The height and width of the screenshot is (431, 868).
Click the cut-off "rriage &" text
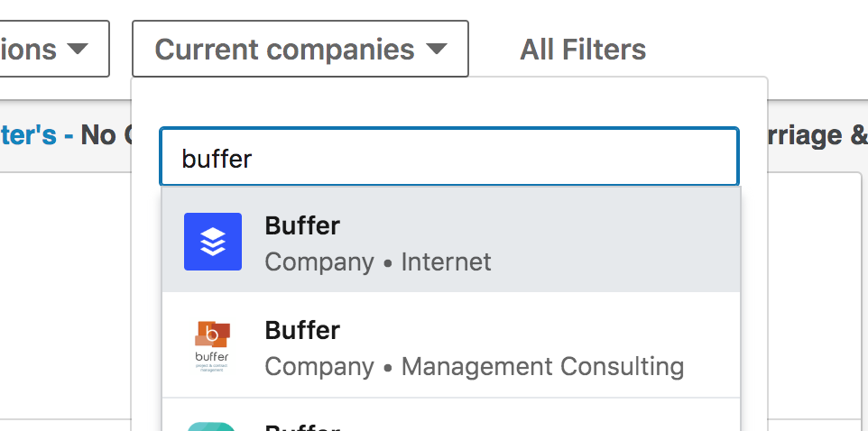tap(816, 135)
